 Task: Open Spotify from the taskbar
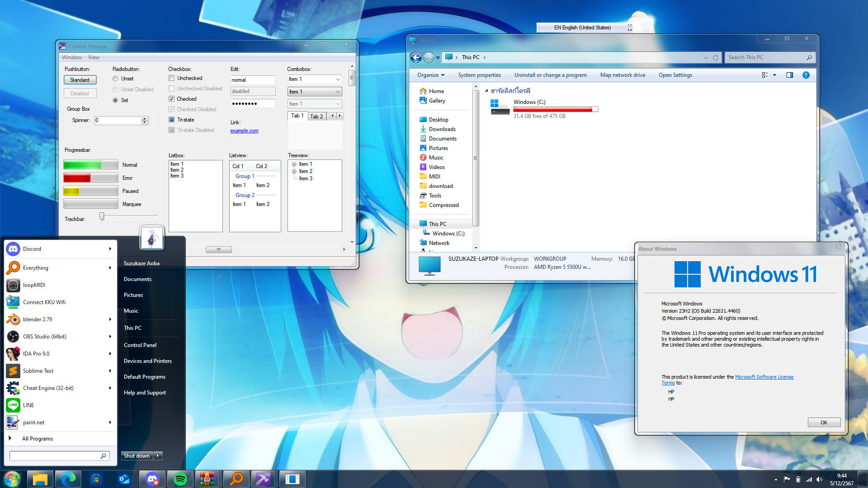(180, 479)
